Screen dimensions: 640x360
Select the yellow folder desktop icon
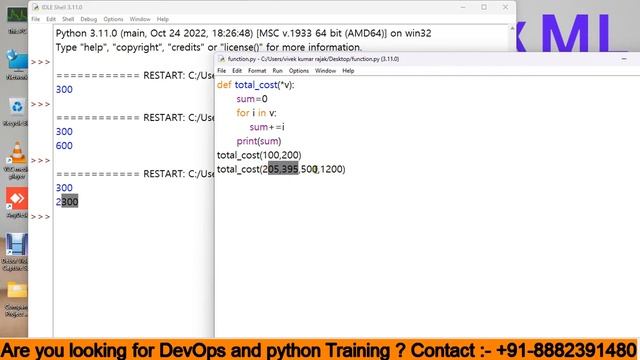click(x=17, y=299)
